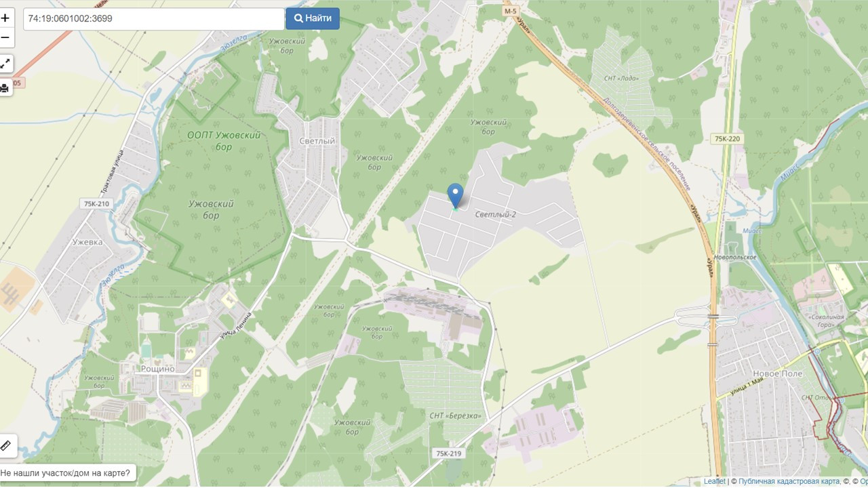The width and height of the screenshot is (868, 488).
Task: Focus the cadastral number search field
Action: tap(154, 19)
